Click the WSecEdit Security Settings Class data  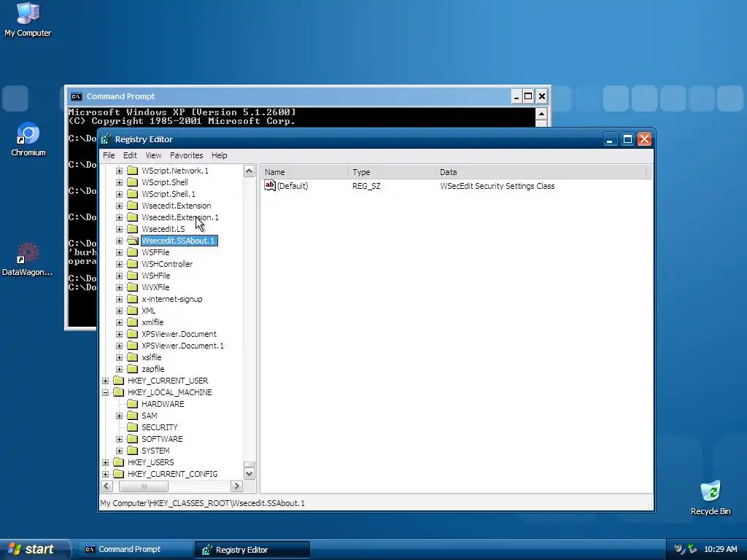click(498, 186)
